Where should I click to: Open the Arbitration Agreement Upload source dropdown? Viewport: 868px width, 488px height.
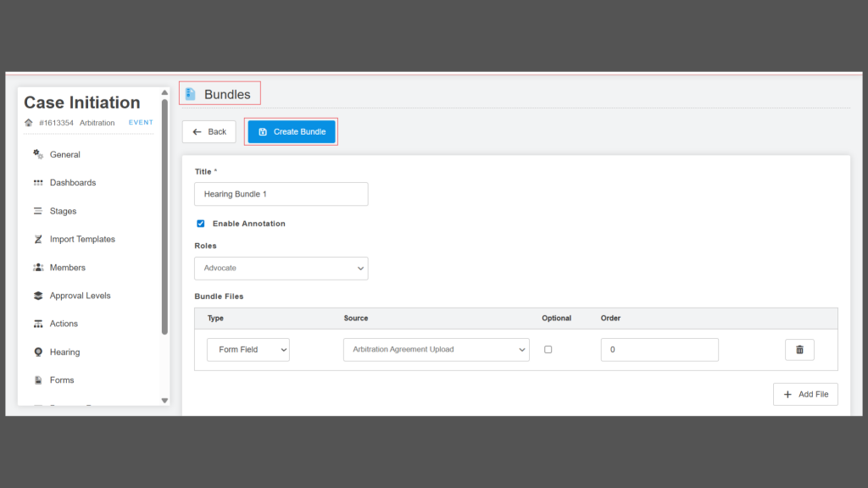(436, 350)
